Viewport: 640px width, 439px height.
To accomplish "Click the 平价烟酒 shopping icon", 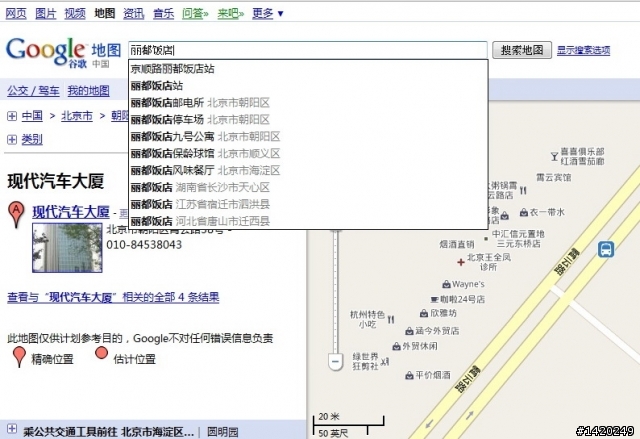I will pyautogui.click(x=409, y=375).
